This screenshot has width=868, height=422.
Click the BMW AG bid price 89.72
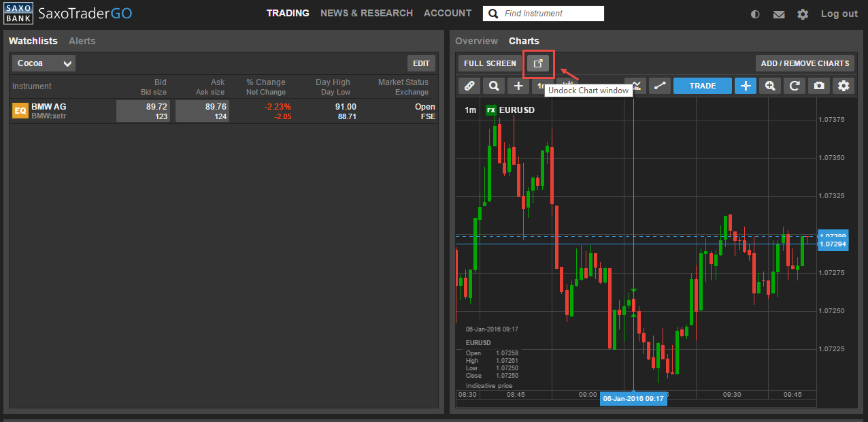(143, 111)
